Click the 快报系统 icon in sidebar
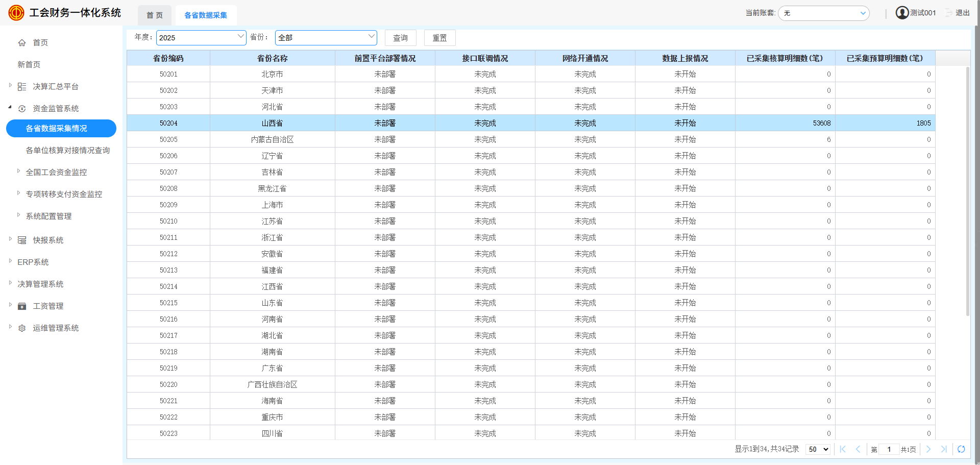 pyautogui.click(x=22, y=240)
